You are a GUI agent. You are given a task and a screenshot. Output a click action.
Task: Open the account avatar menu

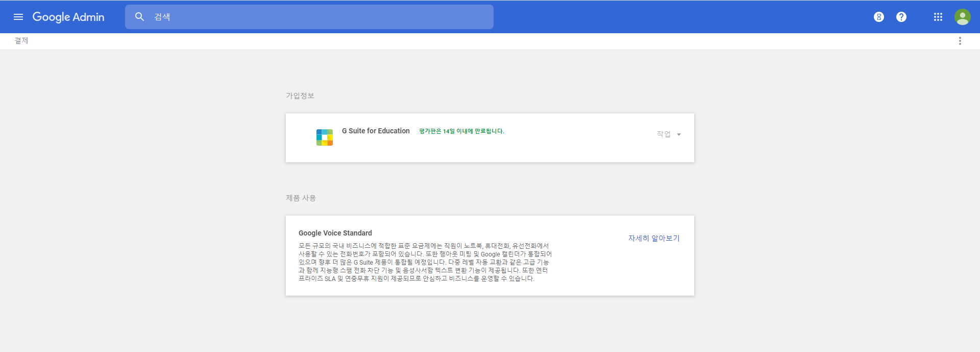(963, 17)
